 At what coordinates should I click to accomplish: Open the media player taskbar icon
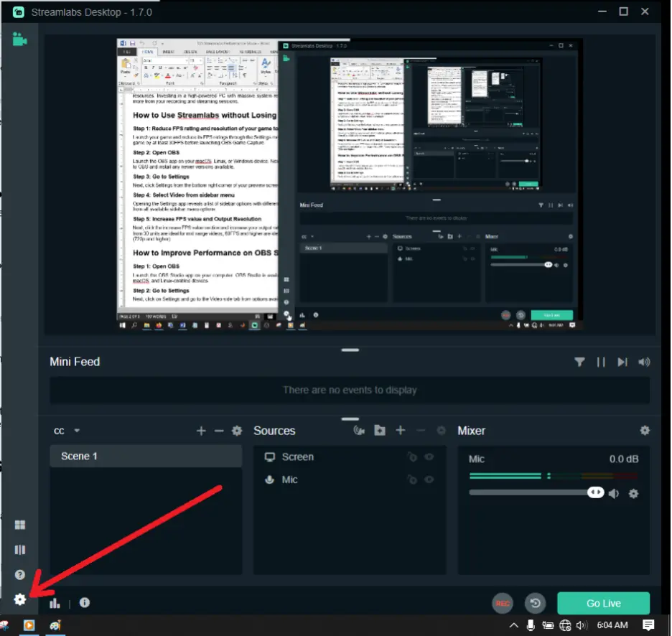[x=29, y=625]
